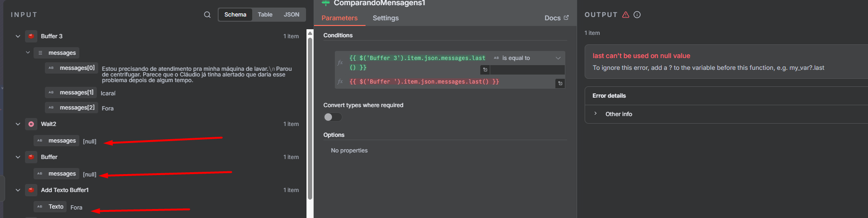This screenshot has height=218, width=868.
Task: Open expression editor for second condition value
Action: coord(560,84)
